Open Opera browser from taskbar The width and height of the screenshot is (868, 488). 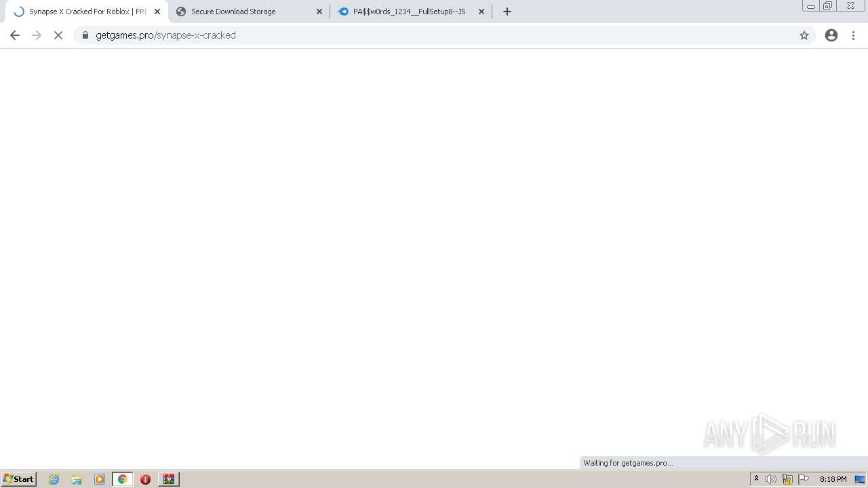tap(145, 479)
